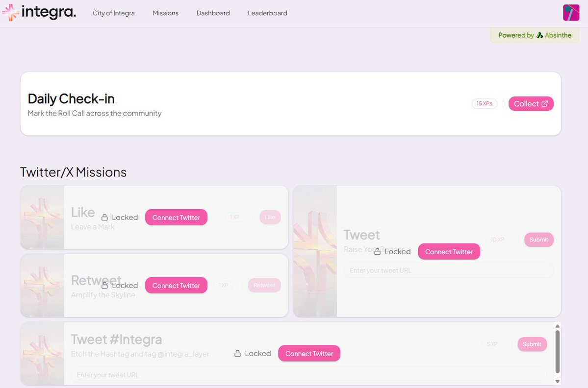The image size is (588, 388).
Task: Connect Twitter on the Tweet mission
Action: coord(449,252)
